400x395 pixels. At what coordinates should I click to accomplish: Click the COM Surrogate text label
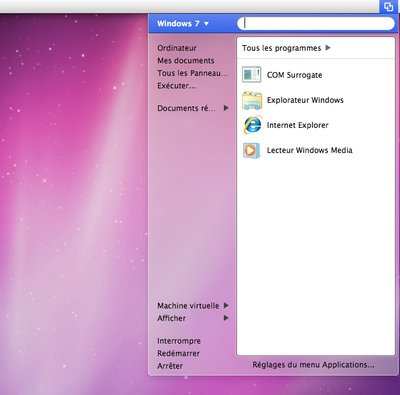tap(294, 75)
